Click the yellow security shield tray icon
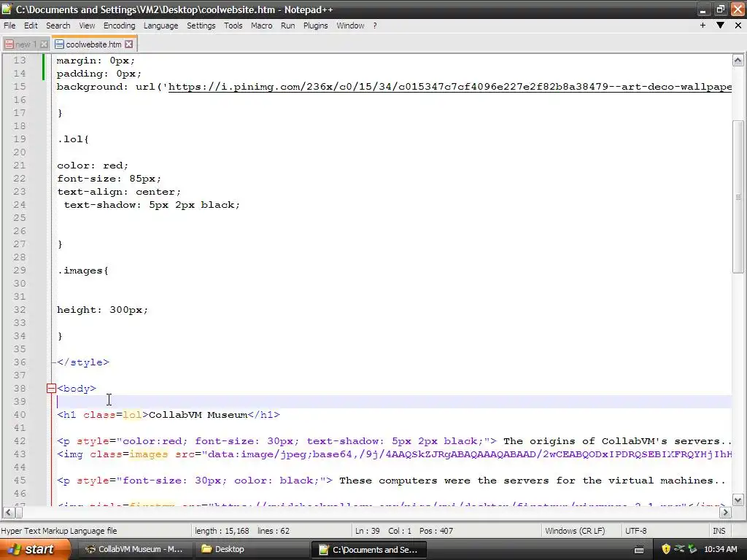The height and width of the screenshot is (560, 747). pos(666,549)
